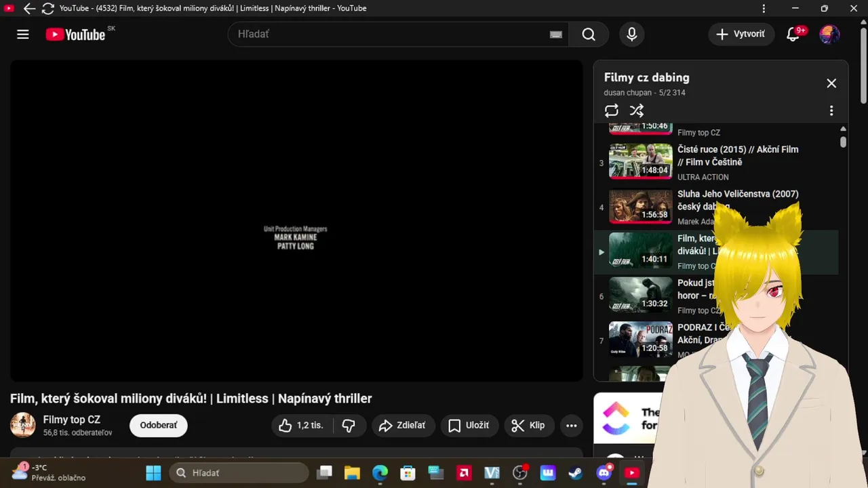Select the 1:40:11 currently playing thumbnail

coord(641,250)
